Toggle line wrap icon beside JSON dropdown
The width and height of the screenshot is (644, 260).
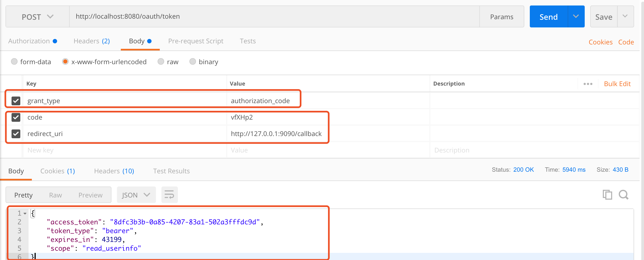pos(169,195)
